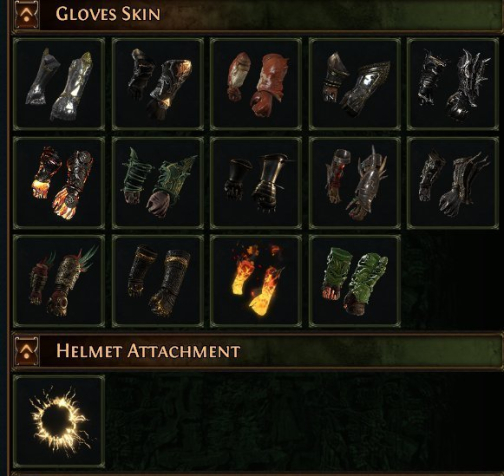504x476 pixels.
Task: Collapse the Gloves Skin section
Action: point(27,15)
